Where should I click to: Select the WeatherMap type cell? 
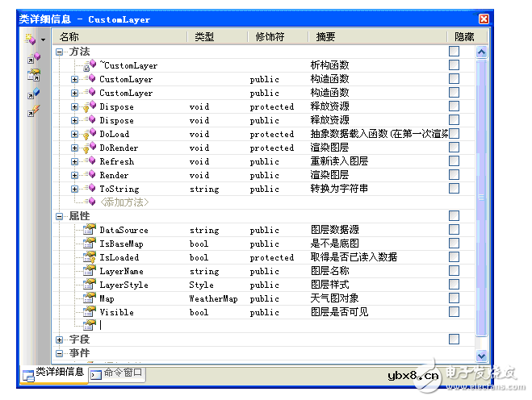tap(213, 298)
